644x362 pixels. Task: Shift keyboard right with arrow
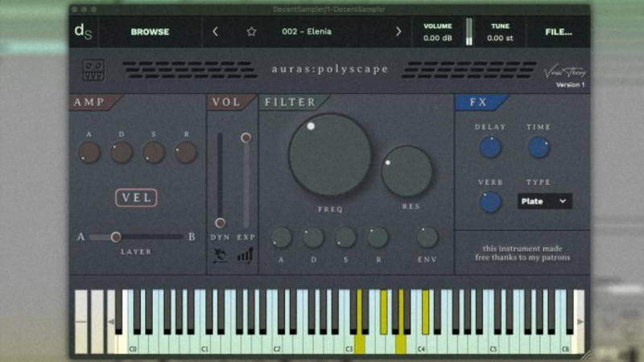[x=580, y=322]
